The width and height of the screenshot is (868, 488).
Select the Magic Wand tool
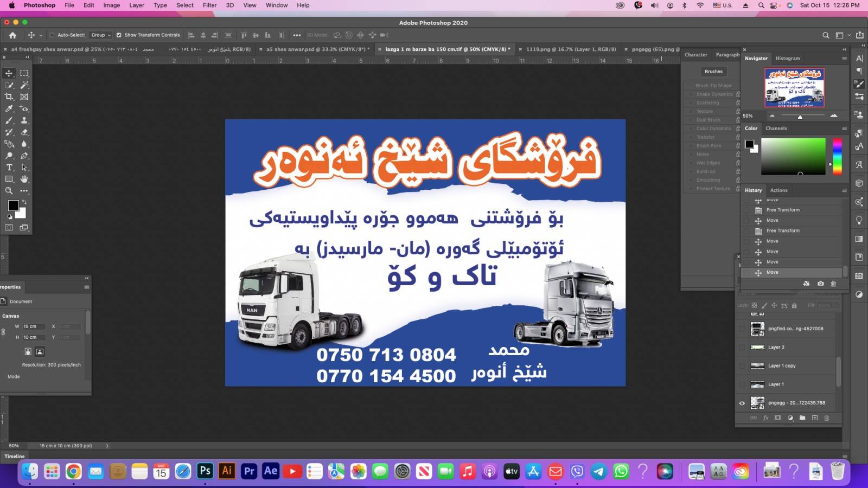click(x=24, y=85)
